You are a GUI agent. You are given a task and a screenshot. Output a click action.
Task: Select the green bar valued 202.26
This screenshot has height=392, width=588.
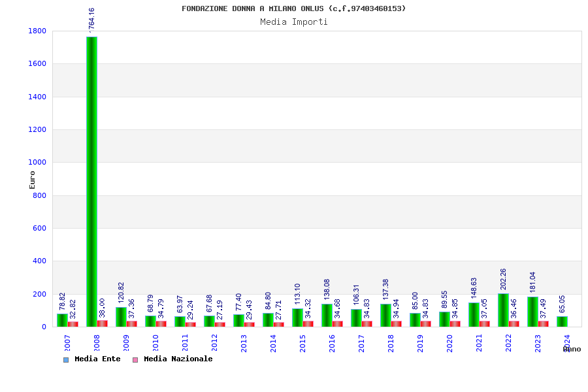(503, 310)
